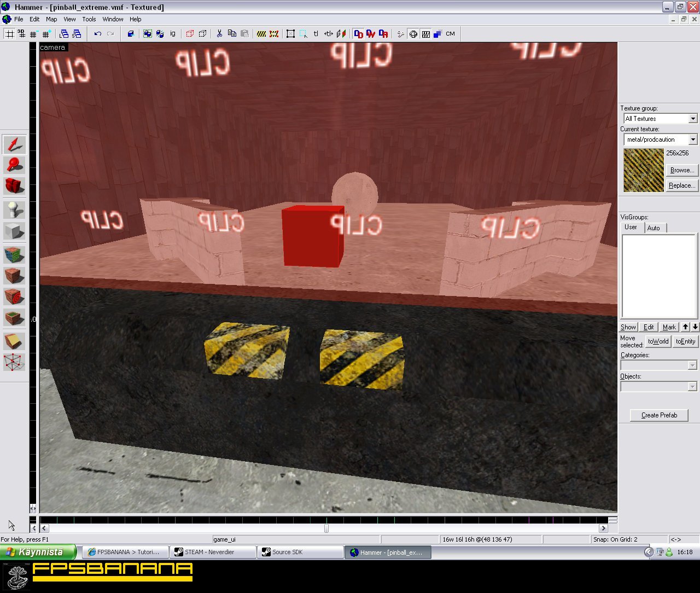Select the Toggle Texture Application cube icon

tap(14, 255)
